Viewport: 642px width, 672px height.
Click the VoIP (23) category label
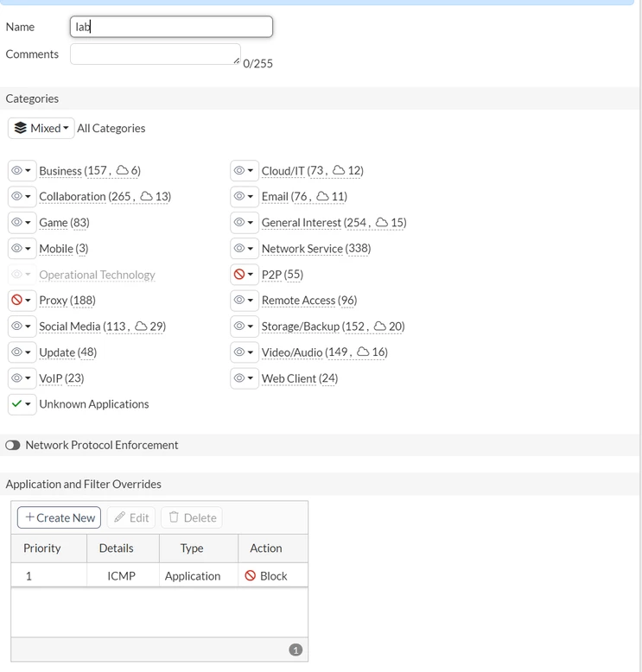coord(61,378)
